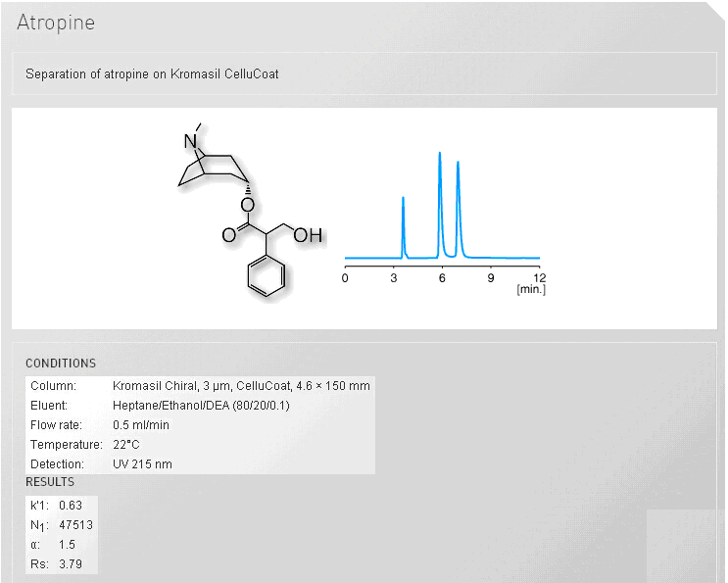Click the Rs value 3.79

point(70,564)
